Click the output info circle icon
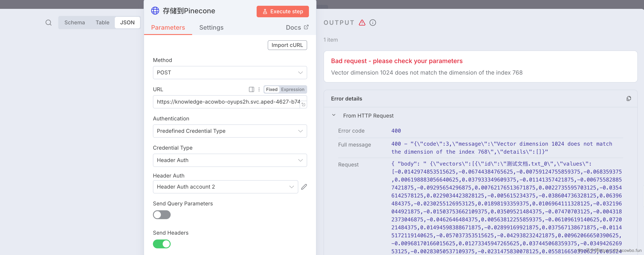Viewport: 644px width, 255px height. click(x=373, y=23)
